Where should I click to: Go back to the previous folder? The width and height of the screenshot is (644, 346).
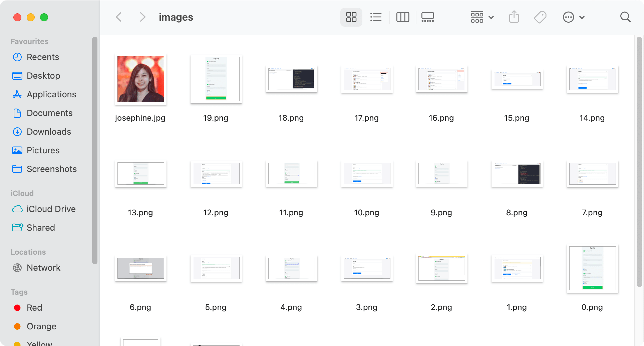[119, 17]
